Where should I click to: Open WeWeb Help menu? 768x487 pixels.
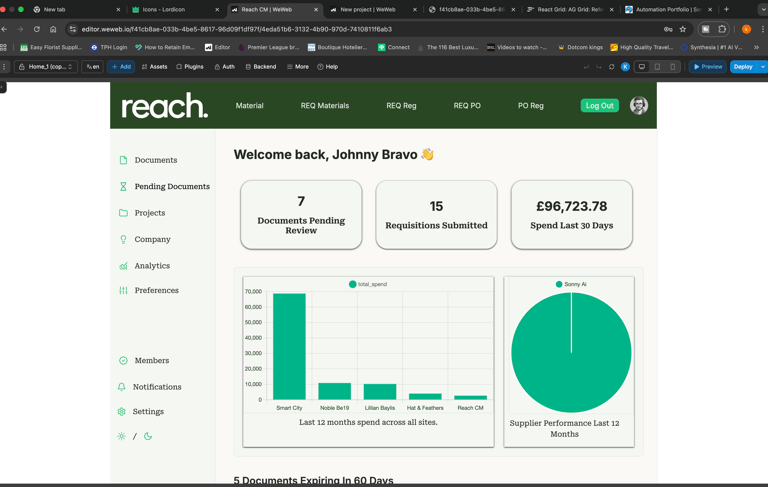coord(328,67)
